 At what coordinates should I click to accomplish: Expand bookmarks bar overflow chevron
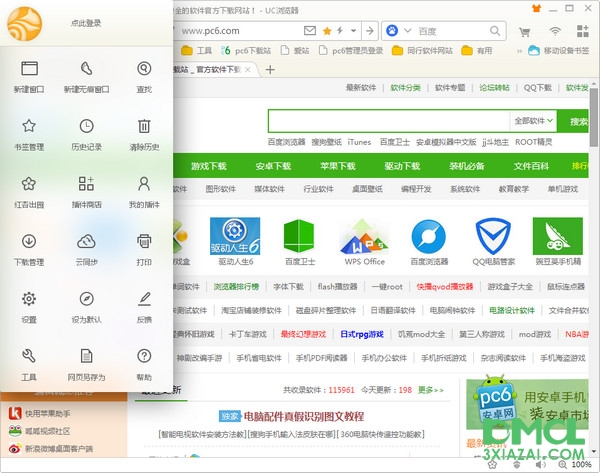click(x=519, y=51)
